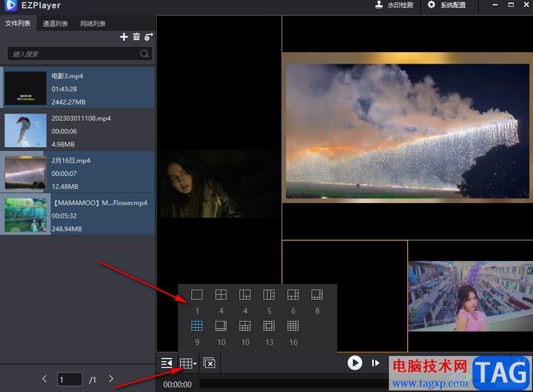Select the 电影3.mp4 file thumbnail
Viewport: 533px width, 392px height.
pos(26,88)
